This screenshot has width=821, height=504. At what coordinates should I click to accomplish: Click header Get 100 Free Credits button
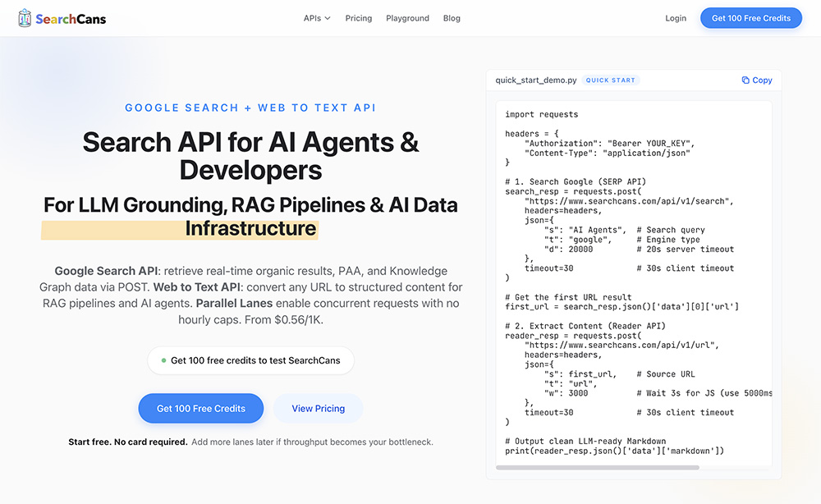coord(751,18)
